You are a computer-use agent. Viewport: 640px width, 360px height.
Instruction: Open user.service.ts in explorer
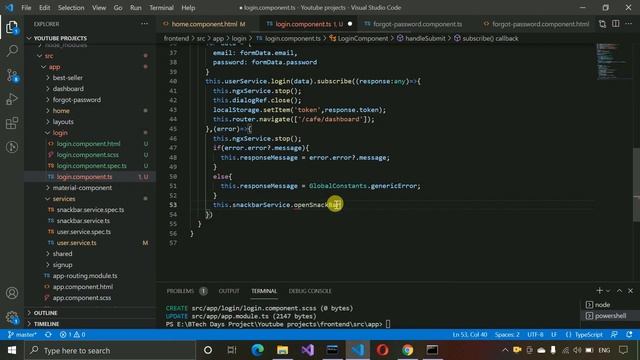click(x=76, y=243)
